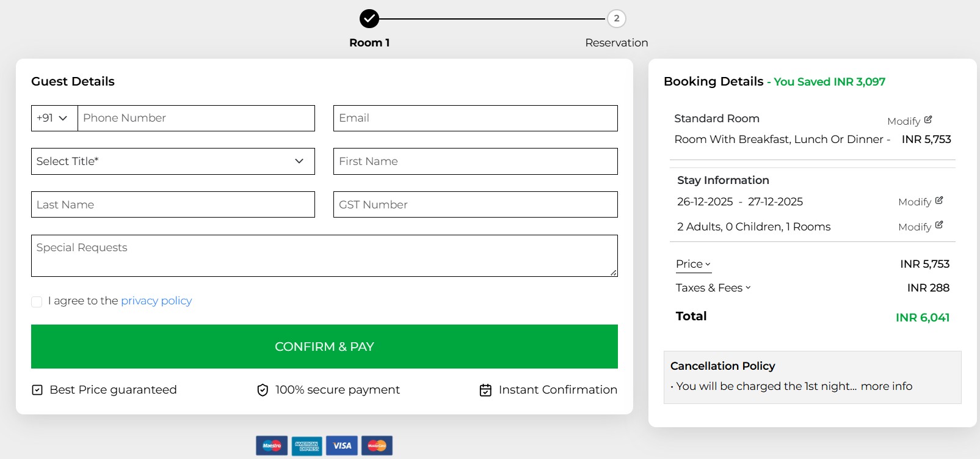Go to the Room 1 step
The width and height of the screenshot is (980, 459).
point(369,19)
